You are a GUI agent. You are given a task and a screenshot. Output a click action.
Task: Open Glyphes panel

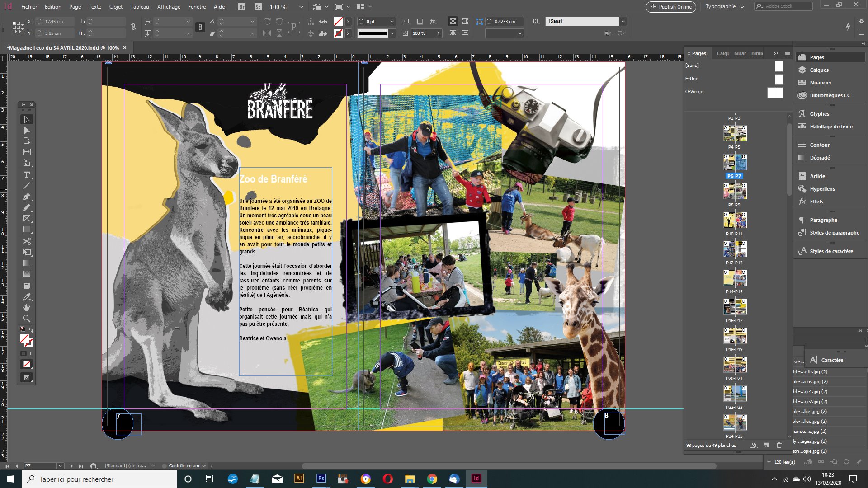(x=819, y=114)
